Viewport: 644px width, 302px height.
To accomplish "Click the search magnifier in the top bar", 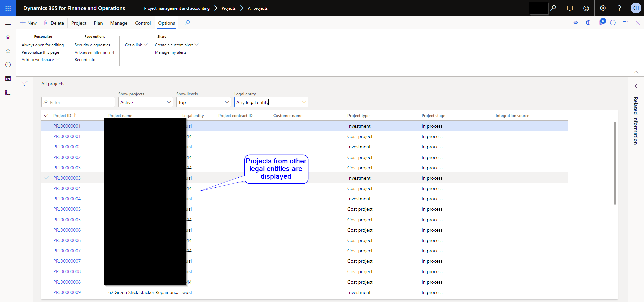I will pyautogui.click(x=553, y=8).
